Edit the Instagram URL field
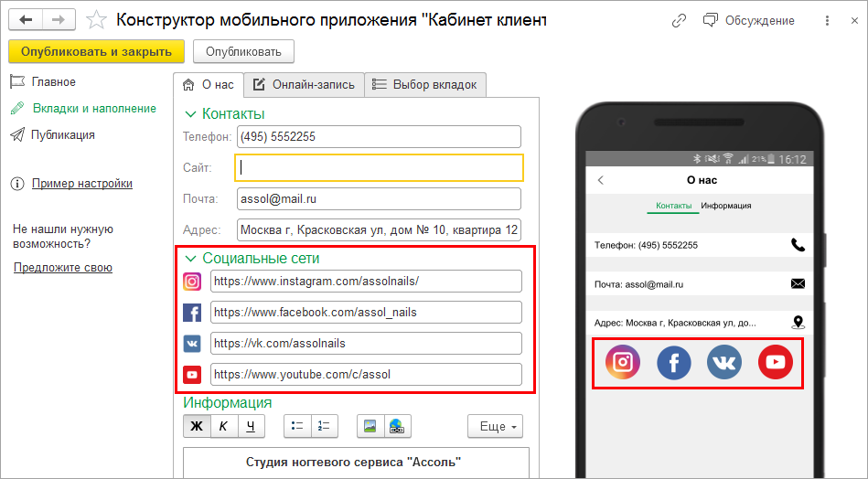This screenshot has width=868, height=479. pos(366,281)
